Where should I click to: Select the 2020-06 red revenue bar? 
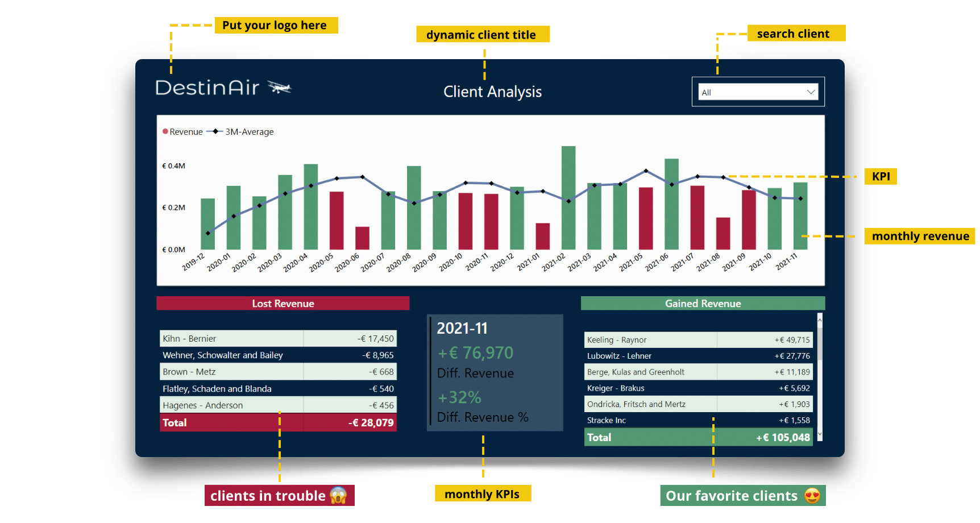pos(362,238)
